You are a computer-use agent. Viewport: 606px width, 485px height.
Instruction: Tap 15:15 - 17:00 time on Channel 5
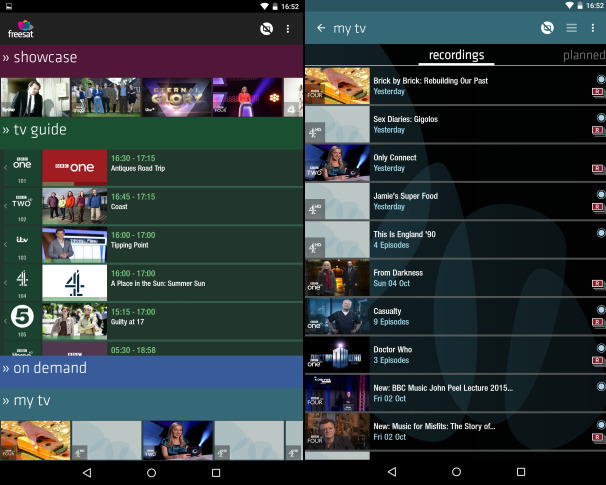pos(133,312)
